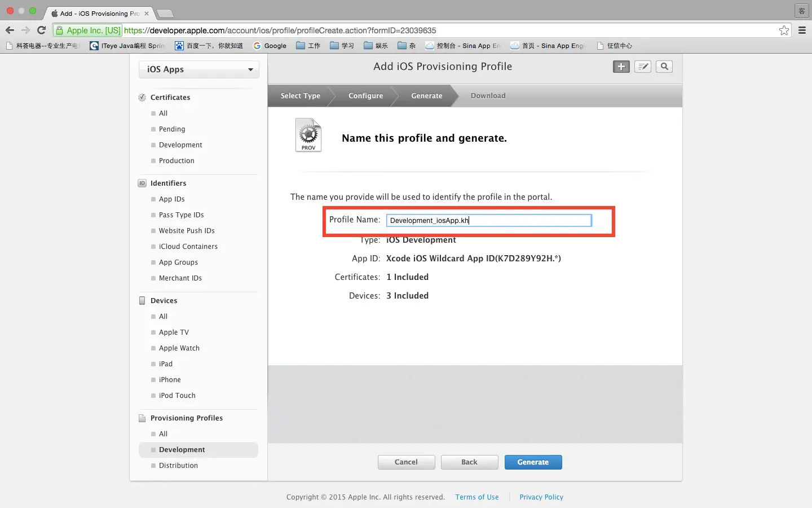Go to the Generate step

click(x=427, y=96)
